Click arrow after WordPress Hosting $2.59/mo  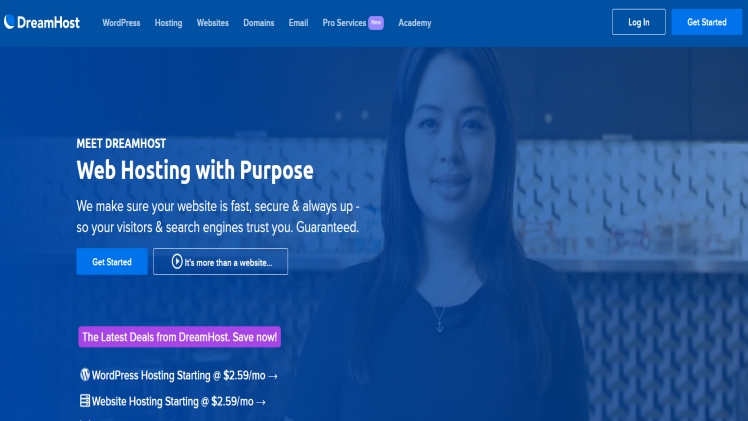(273, 376)
